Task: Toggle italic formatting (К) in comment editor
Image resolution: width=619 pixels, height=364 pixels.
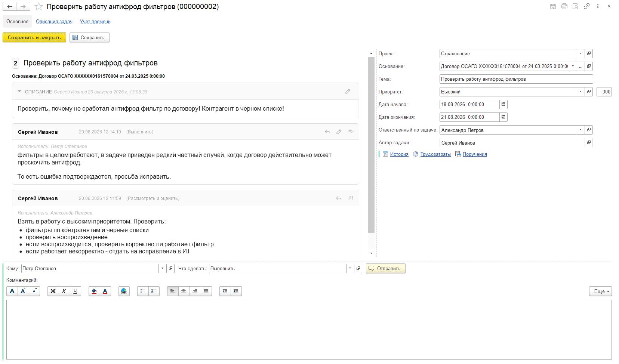Action: pyautogui.click(x=64, y=291)
